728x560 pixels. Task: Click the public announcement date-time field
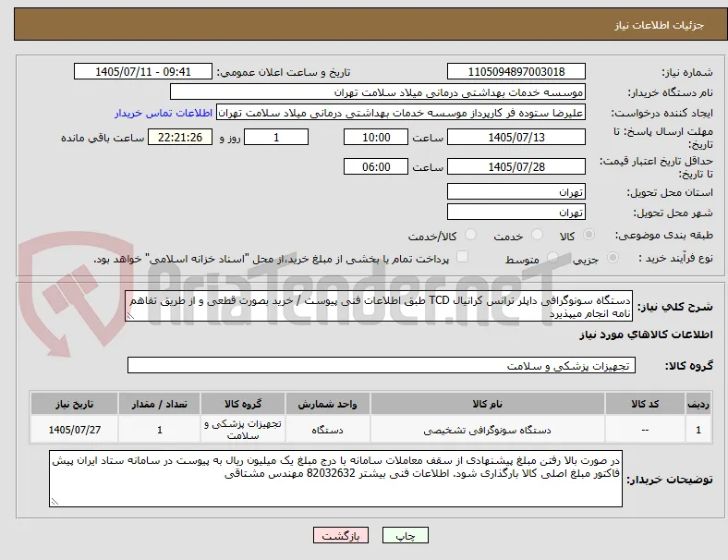click(x=143, y=71)
